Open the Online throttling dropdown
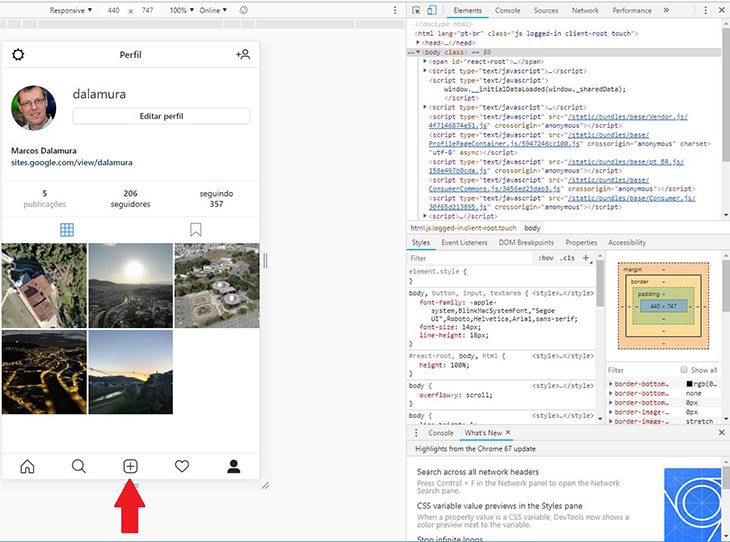 [x=213, y=10]
